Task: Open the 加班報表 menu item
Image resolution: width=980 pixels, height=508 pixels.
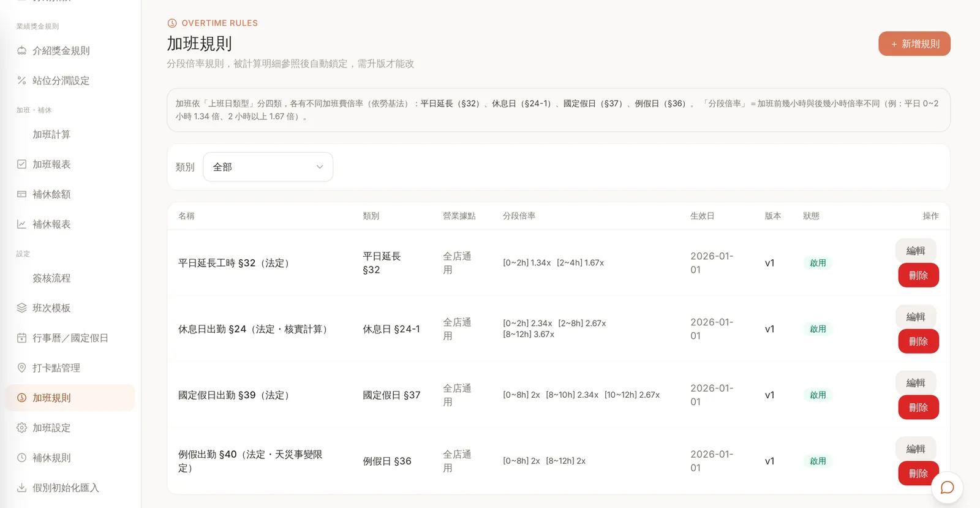Action: [x=51, y=164]
